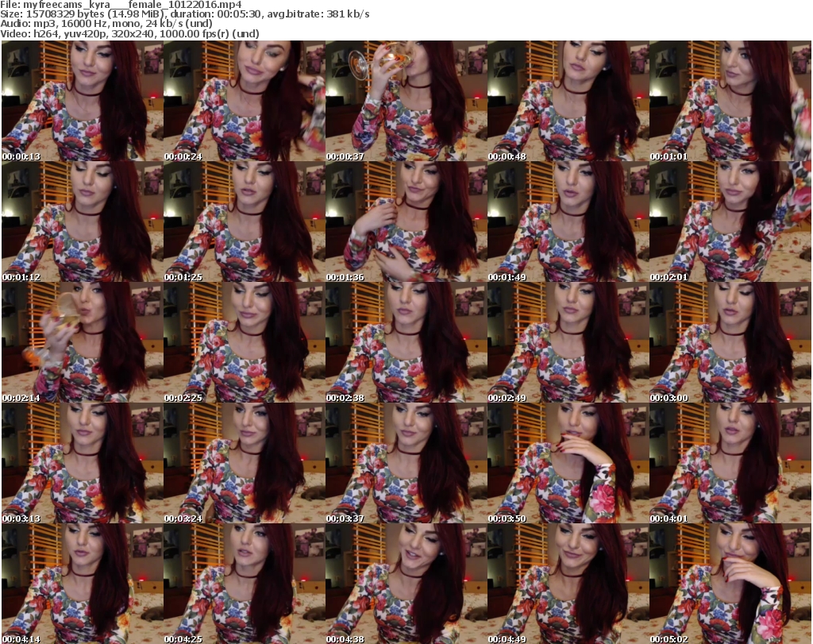813x644 pixels.
Task: Select the thumbnail at 00:02:38
Action: pyautogui.click(x=406, y=342)
